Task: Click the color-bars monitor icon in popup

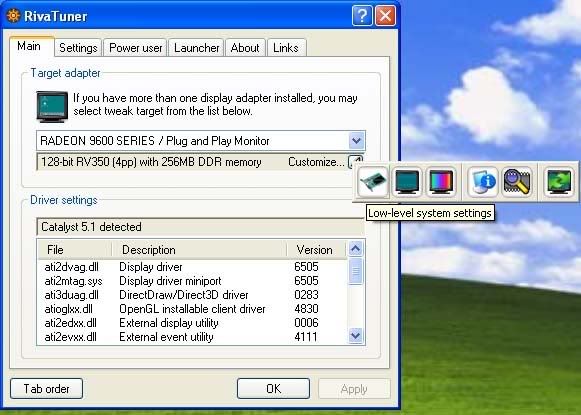Action: click(x=441, y=182)
